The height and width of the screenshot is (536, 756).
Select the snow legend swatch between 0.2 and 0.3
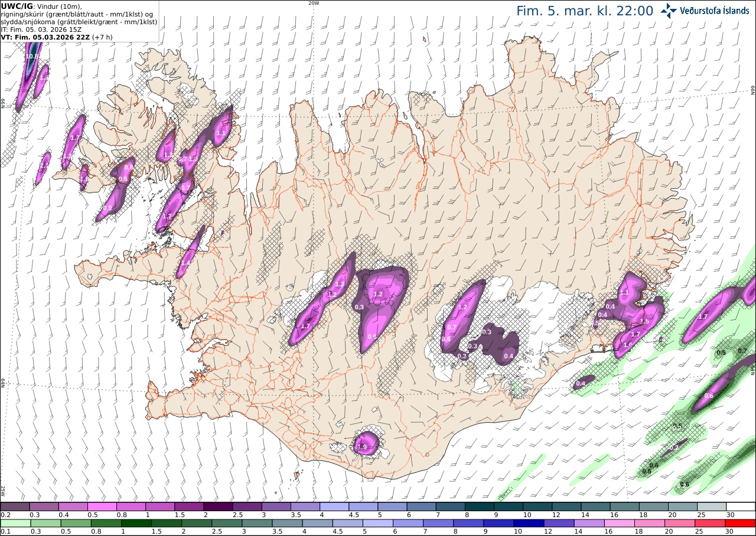click(15, 506)
